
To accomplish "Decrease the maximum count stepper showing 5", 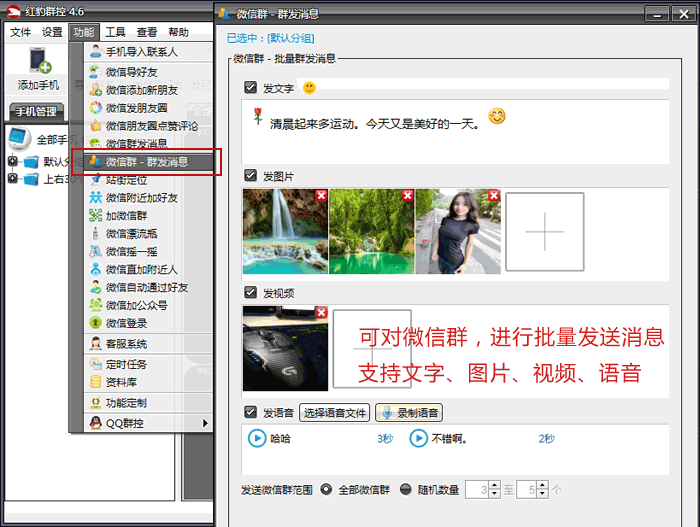I will pyautogui.click(x=542, y=494).
